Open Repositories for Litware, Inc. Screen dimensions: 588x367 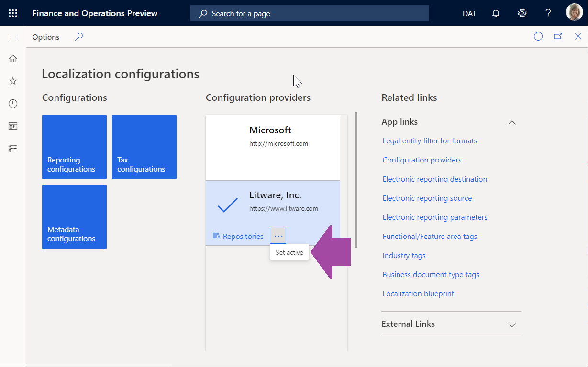point(238,236)
